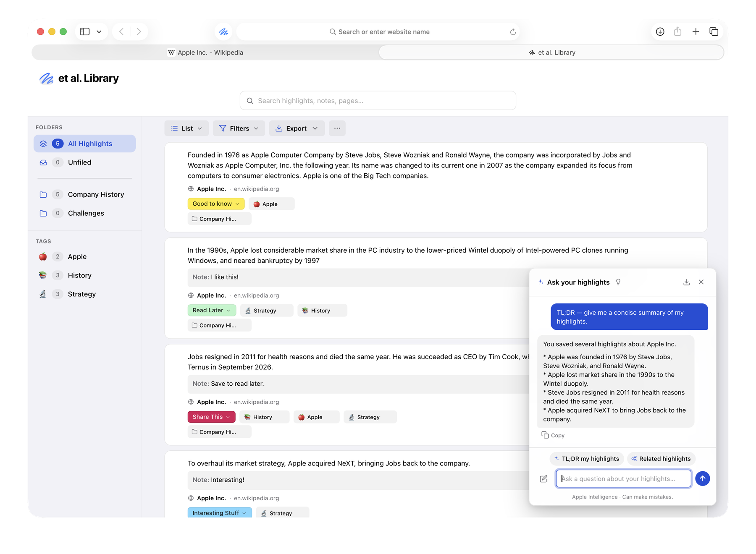Viewport: 756px width, 554px height.
Task: Go forward with the browser forward arrow
Action: (139, 31)
